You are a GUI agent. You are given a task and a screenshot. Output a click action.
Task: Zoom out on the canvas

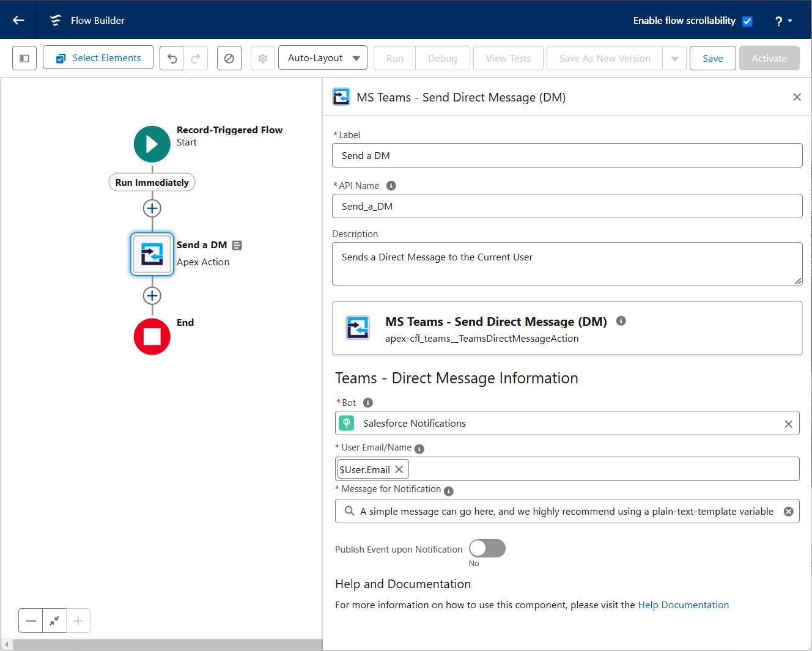coord(31,620)
